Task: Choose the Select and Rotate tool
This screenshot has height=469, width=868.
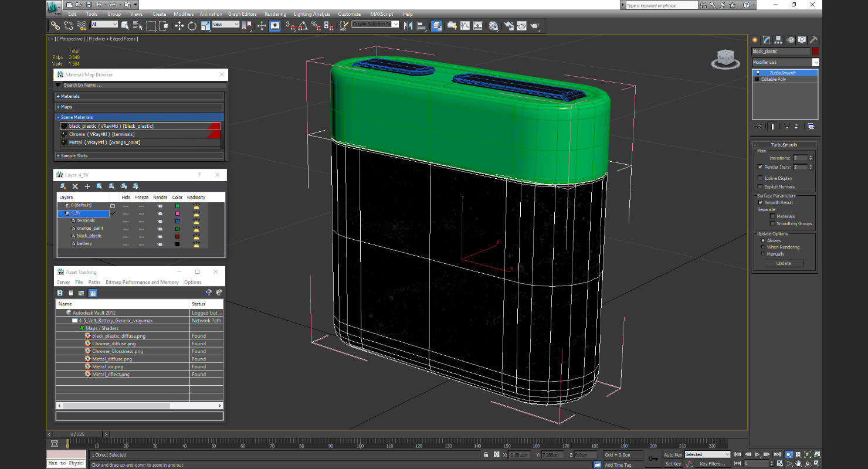Action: tap(192, 25)
